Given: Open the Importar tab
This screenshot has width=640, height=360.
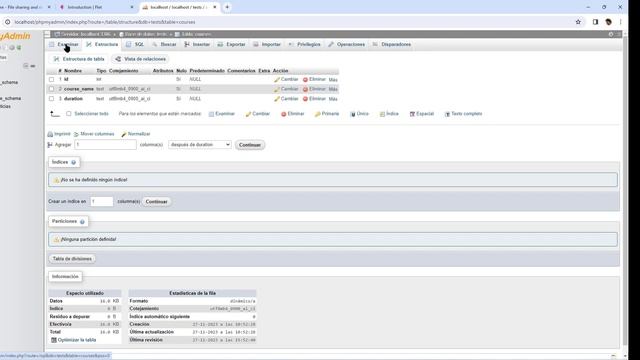Looking at the screenshot, I should pos(267,44).
